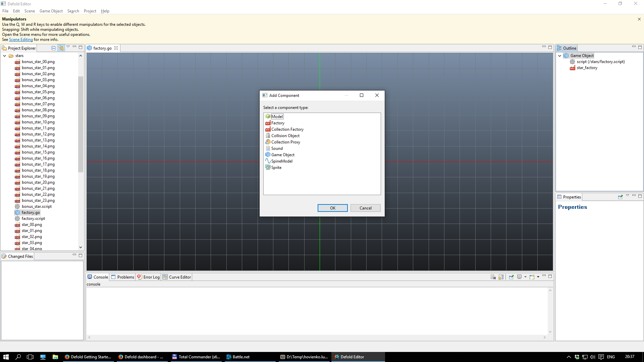Viewport: 644px width, 362px height.
Task: Open Display Selected Console dropdown arrow
Action: pos(525,277)
